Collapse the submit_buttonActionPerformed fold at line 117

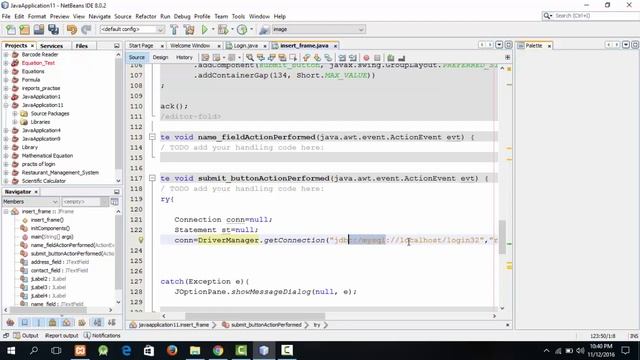click(x=152, y=178)
